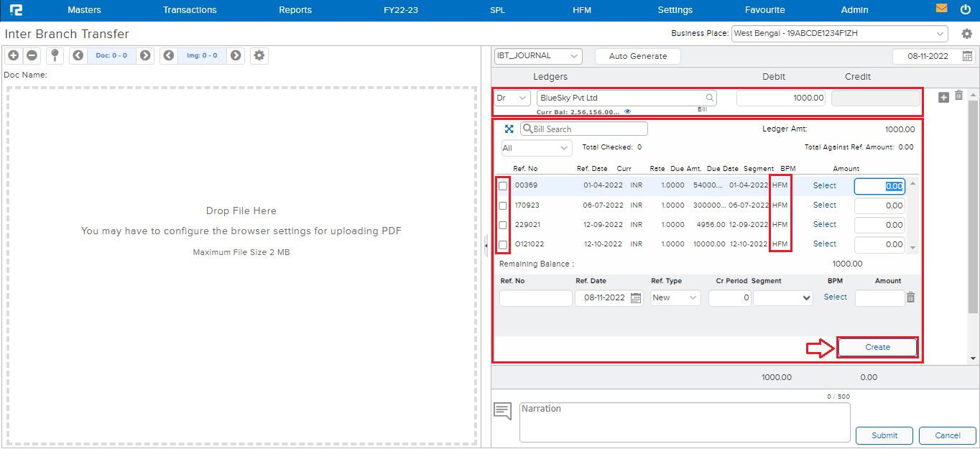
Task: Open the Reports menu
Action: coord(295,10)
